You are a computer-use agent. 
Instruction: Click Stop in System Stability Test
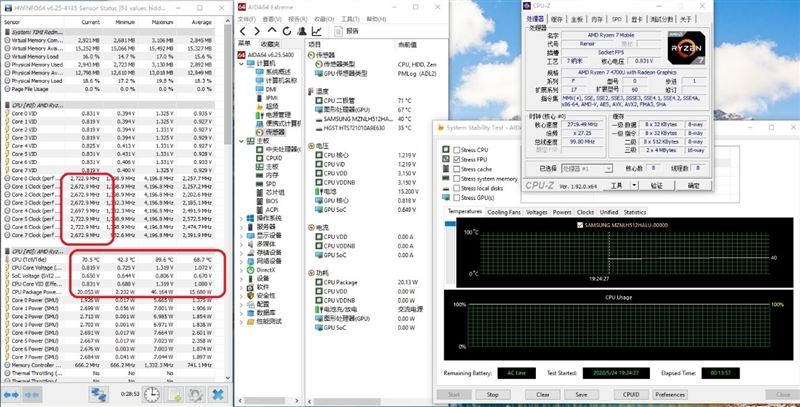pos(492,395)
